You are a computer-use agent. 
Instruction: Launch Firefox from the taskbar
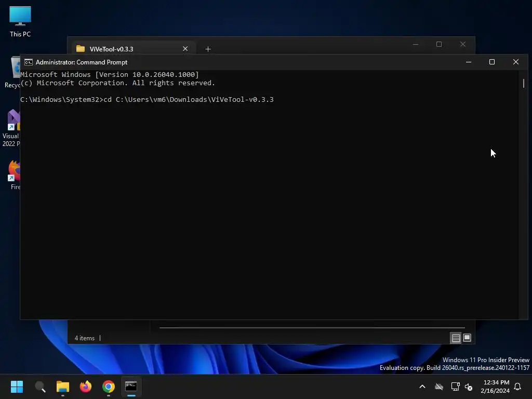(x=86, y=387)
